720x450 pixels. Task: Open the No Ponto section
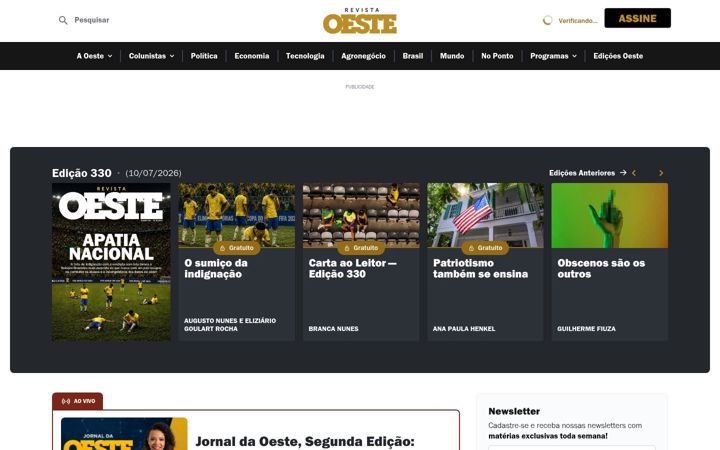[x=497, y=56]
